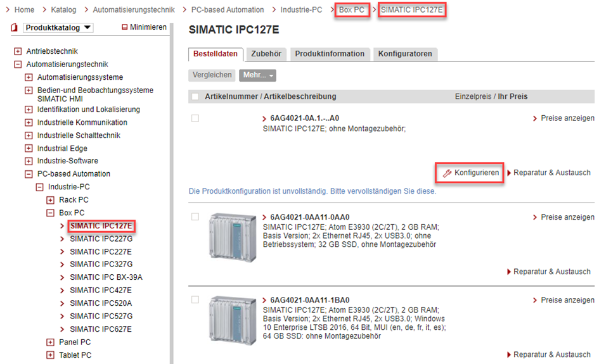Expand the Automatisierungssysteme node
This screenshot has width=599, height=364.
tap(29, 77)
